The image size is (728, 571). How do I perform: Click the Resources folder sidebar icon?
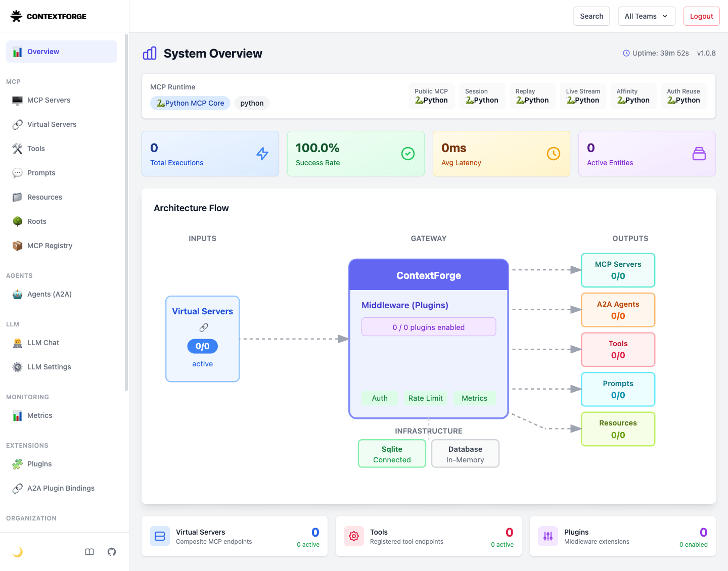tap(18, 197)
